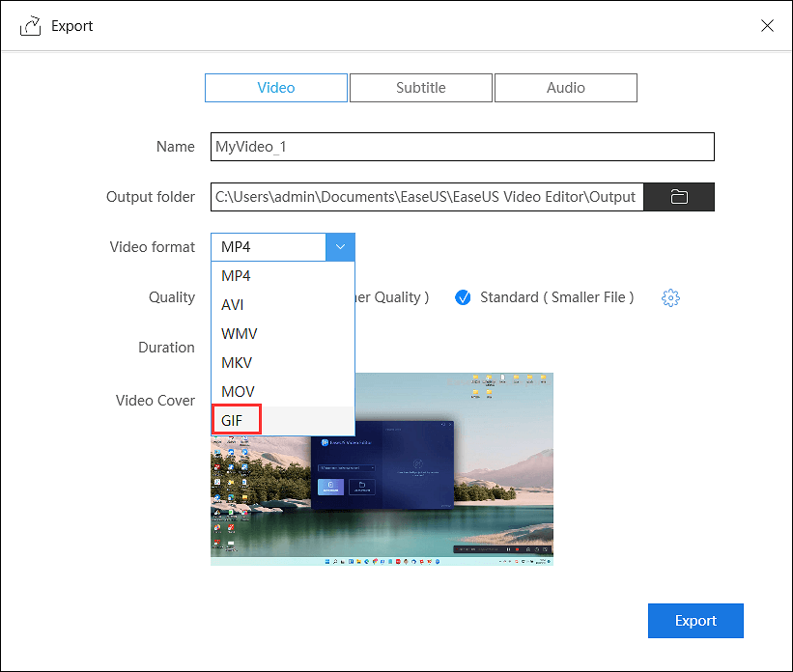Select Standard (Smaller File) quality option
This screenshot has width=793, height=672.
[463, 297]
